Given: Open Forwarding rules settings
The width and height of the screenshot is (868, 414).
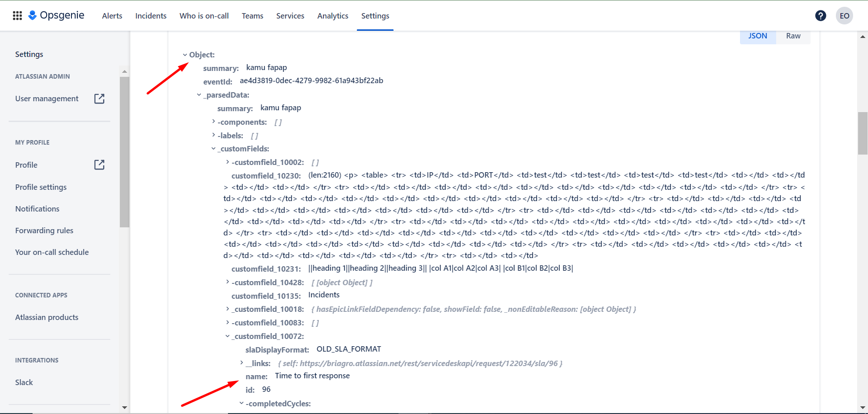Looking at the screenshot, I should [x=44, y=230].
